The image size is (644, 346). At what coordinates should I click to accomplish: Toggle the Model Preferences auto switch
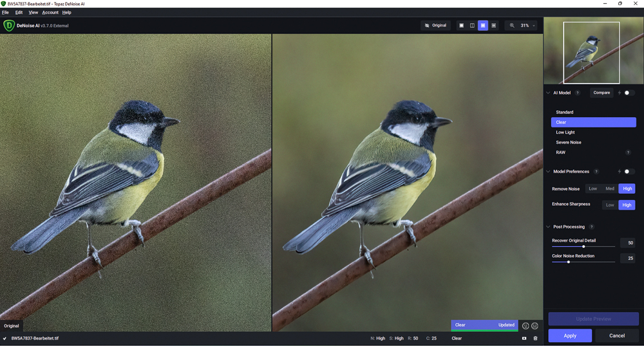coord(629,172)
